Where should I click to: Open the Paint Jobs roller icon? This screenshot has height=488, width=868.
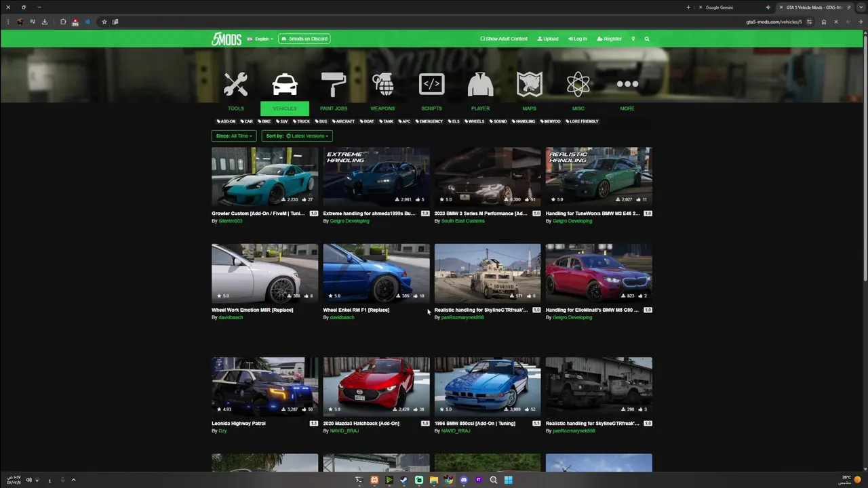point(334,85)
